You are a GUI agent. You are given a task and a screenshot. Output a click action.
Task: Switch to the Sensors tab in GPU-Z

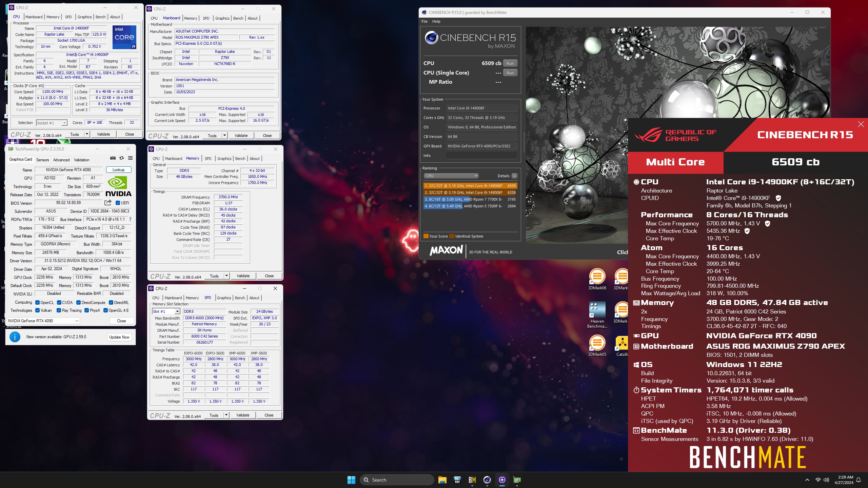tap(43, 160)
